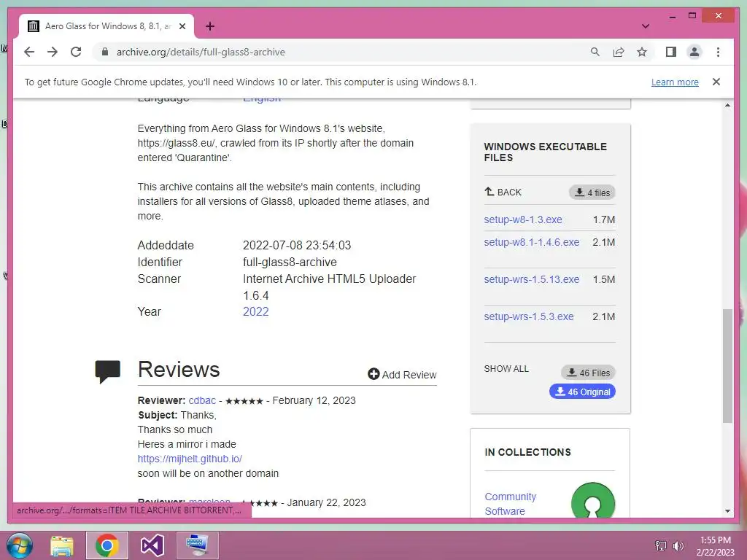Click the Addeddate value 2022-07-08 23:54:03

(x=297, y=245)
